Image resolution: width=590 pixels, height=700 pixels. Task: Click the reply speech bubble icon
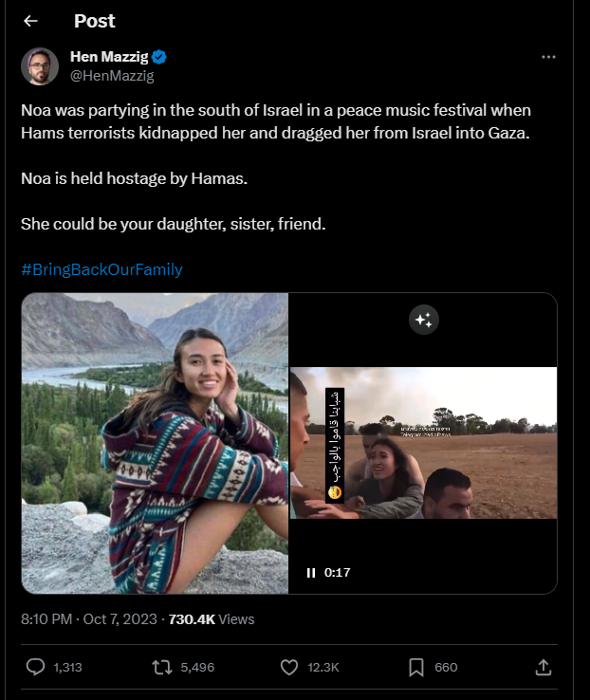(36, 668)
